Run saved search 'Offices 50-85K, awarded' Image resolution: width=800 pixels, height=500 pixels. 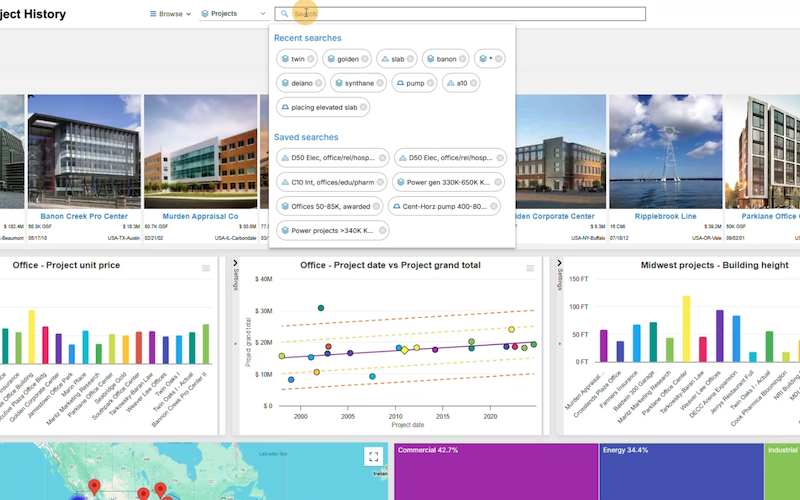[x=331, y=207]
